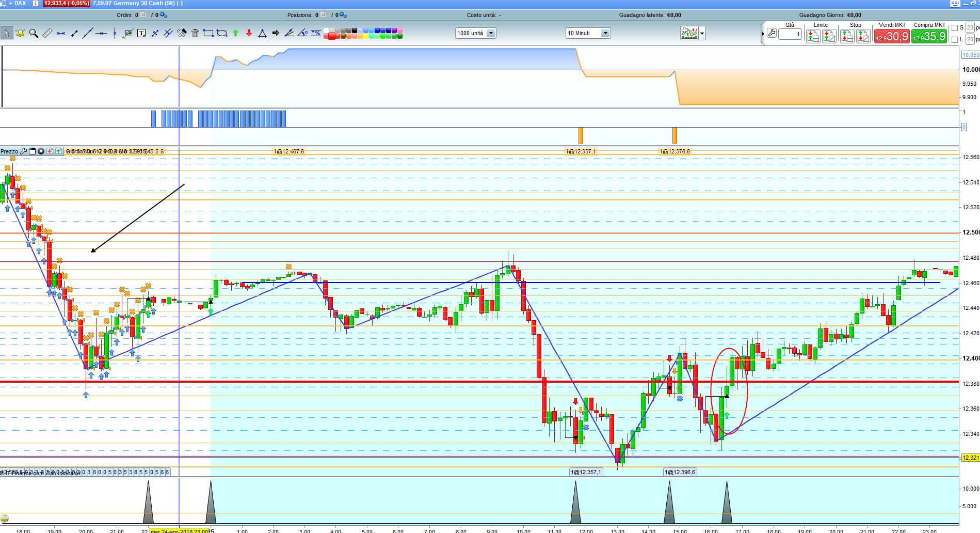Click the Prezzo panel window icon

pyautogui.click(x=32, y=151)
